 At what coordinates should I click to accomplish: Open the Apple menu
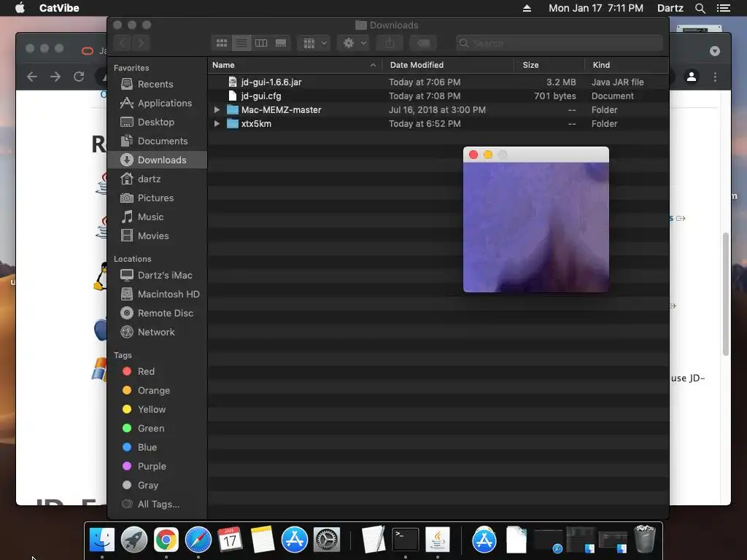[x=20, y=8]
